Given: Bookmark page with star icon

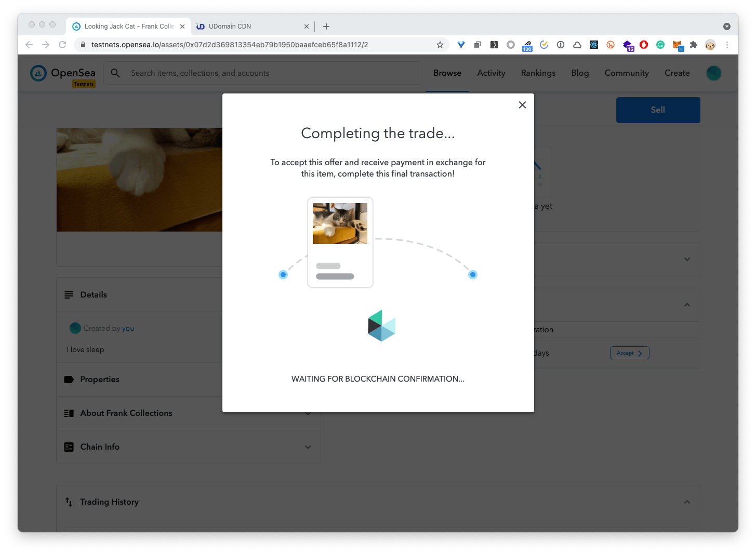Looking at the screenshot, I should point(440,45).
